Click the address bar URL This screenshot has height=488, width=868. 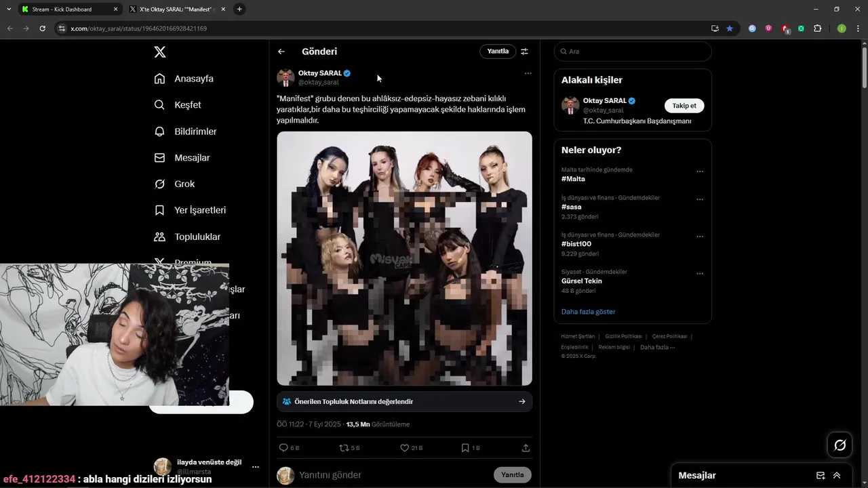tap(138, 28)
